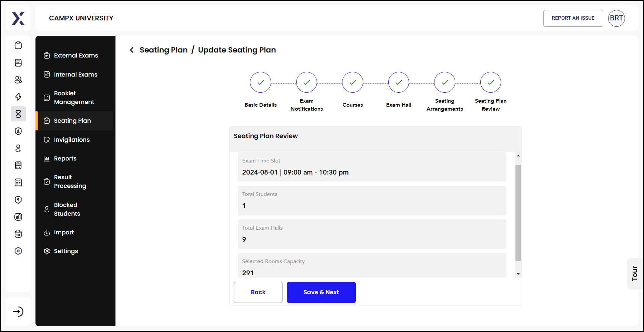Click the Seating Plan Review panel heading
Viewport: 644px width, 332px height.
click(266, 136)
